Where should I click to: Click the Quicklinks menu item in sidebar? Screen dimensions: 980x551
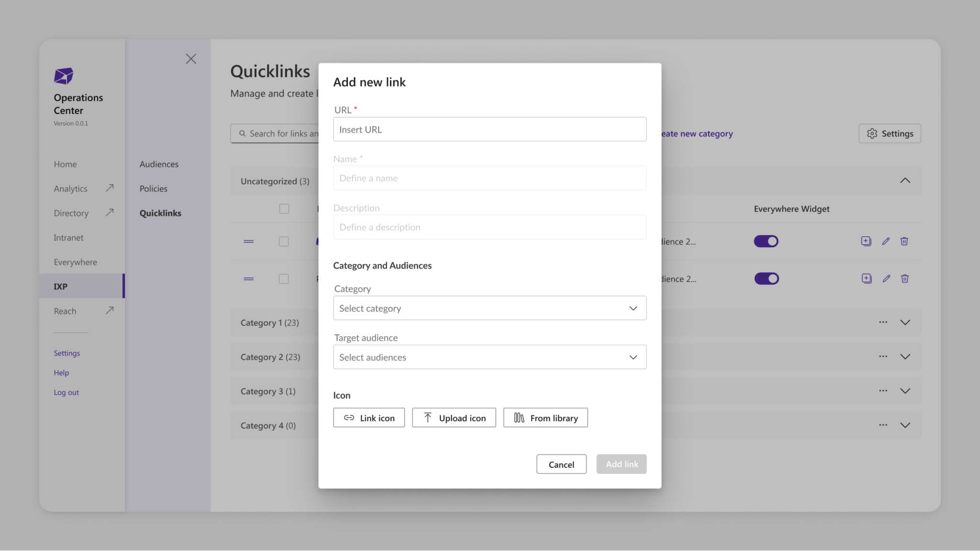tap(160, 213)
